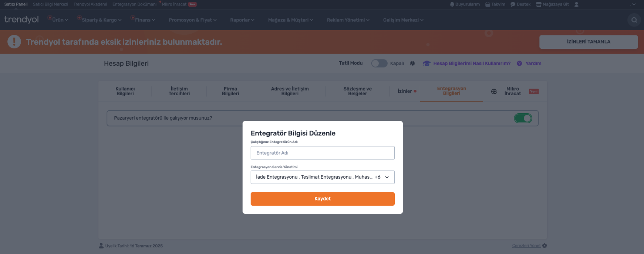Viewport: 644px width, 254px height.
Task: Open Mikro İhracat top bar link
Action: click(x=174, y=4)
